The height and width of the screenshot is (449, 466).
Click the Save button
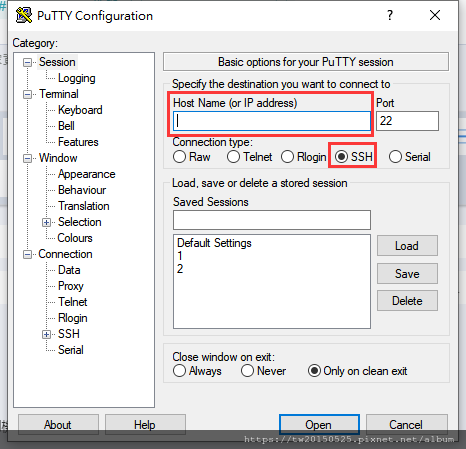click(407, 274)
